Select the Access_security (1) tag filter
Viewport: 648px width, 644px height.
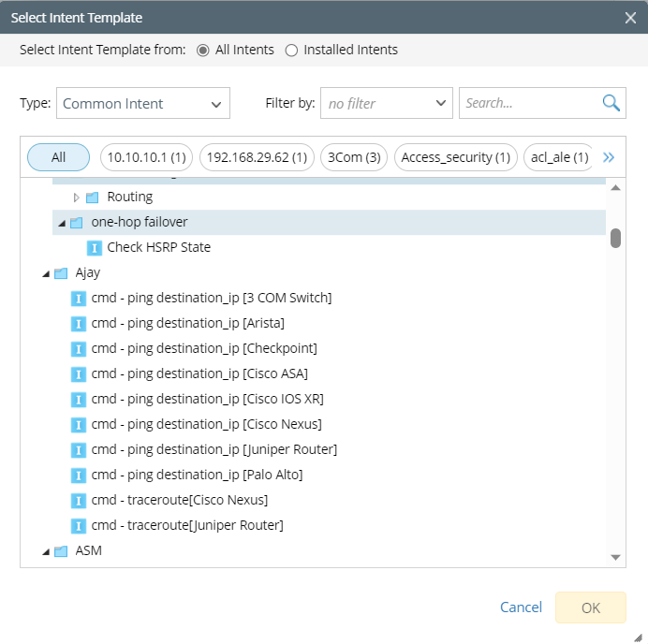pos(456,157)
